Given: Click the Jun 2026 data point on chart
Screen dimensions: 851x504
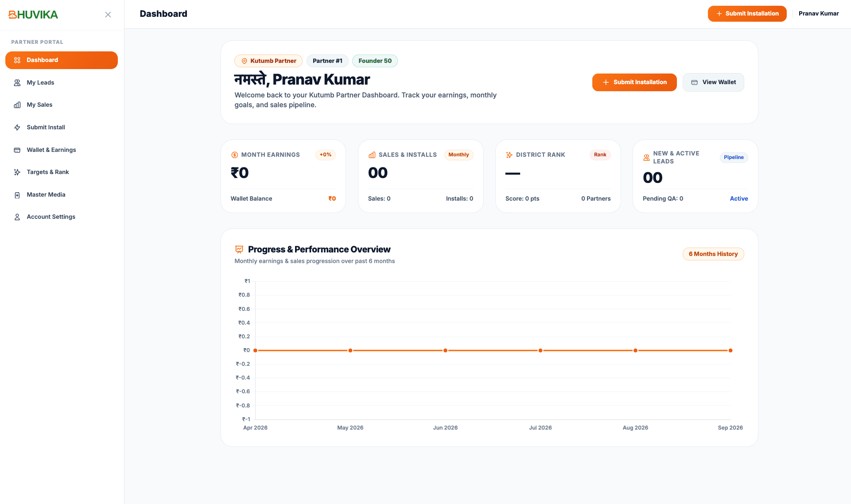Looking at the screenshot, I should tap(445, 351).
